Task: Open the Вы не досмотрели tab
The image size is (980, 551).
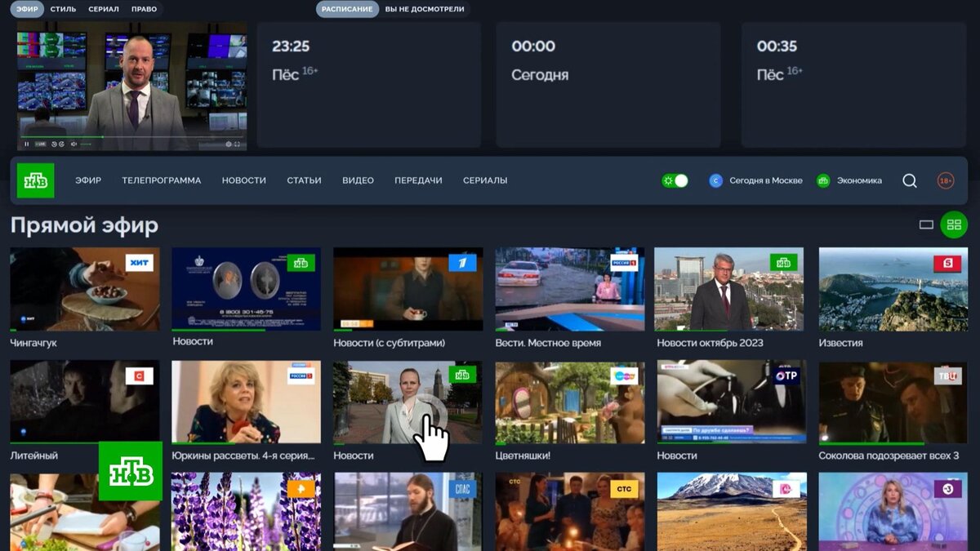Action: [425, 9]
